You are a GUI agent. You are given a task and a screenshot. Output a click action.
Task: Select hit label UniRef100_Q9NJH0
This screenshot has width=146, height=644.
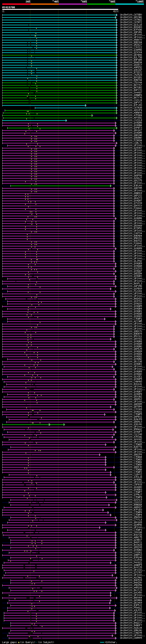[x=131, y=630]
